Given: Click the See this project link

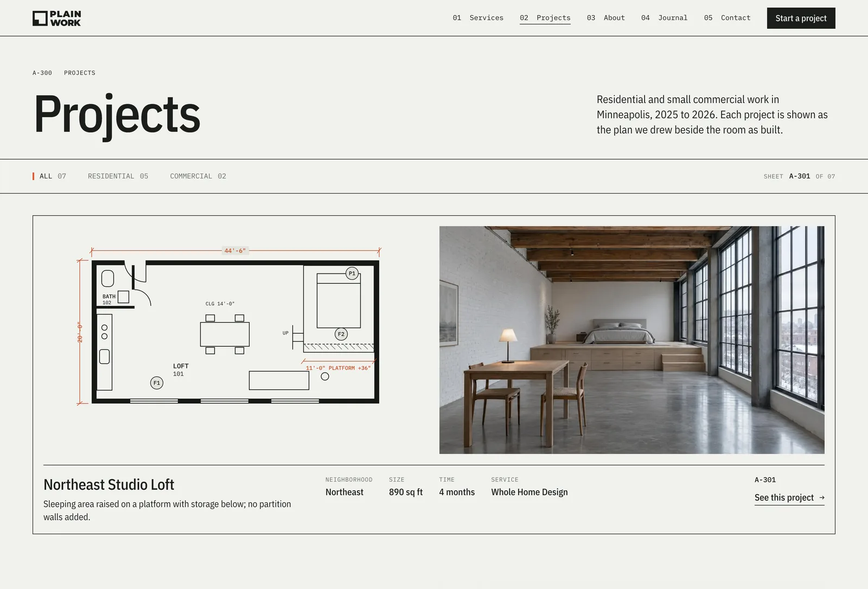Looking at the screenshot, I should 789,498.
